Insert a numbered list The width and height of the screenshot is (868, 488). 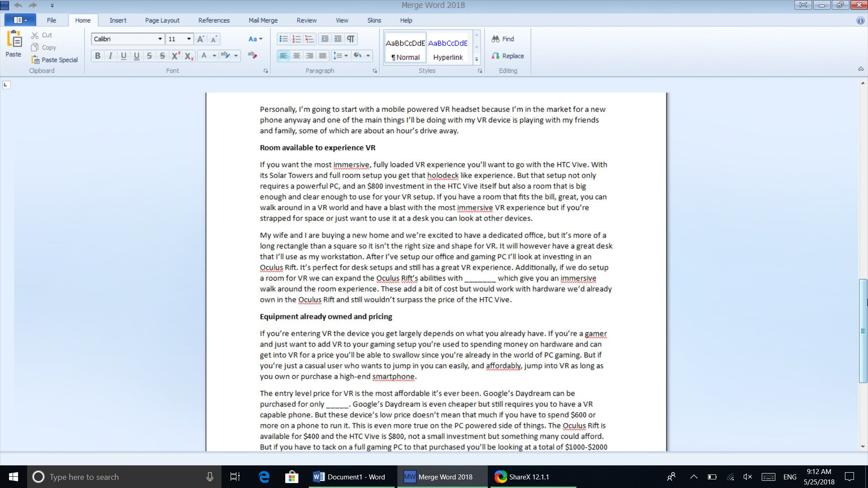(x=297, y=39)
